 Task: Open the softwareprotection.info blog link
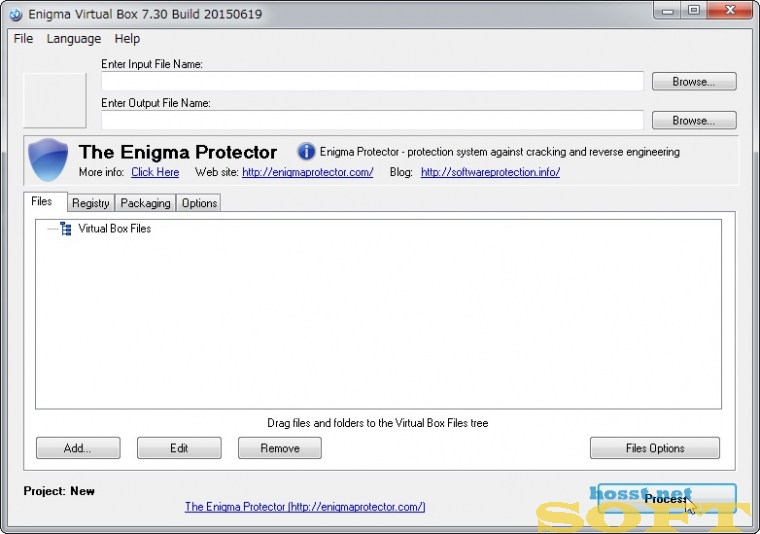coord(491,172)
